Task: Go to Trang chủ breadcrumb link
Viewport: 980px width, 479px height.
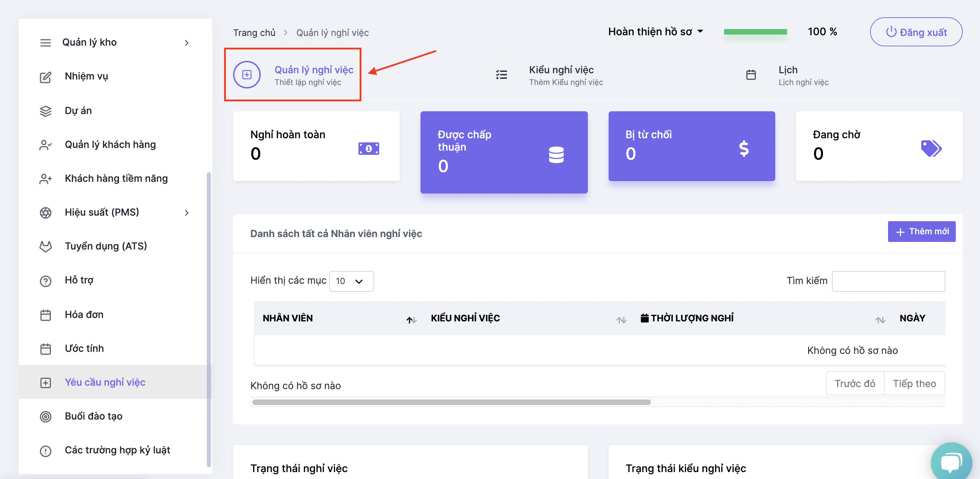Action: tap(254, 33)
